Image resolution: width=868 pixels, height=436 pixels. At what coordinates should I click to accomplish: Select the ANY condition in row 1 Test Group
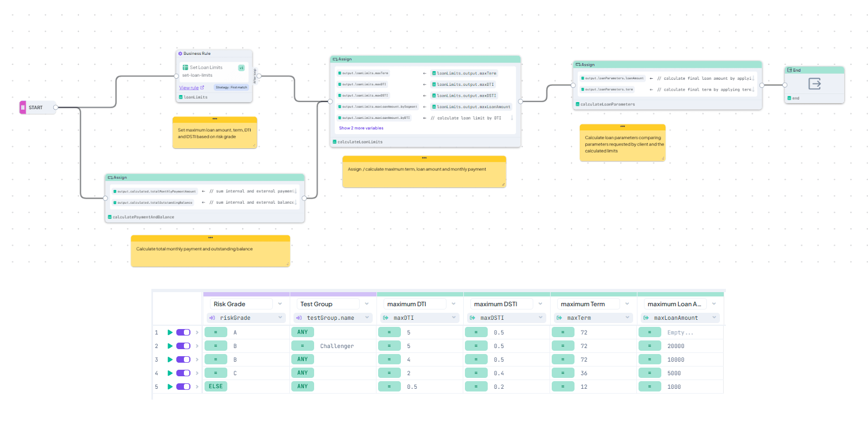(x=302, y=332)
